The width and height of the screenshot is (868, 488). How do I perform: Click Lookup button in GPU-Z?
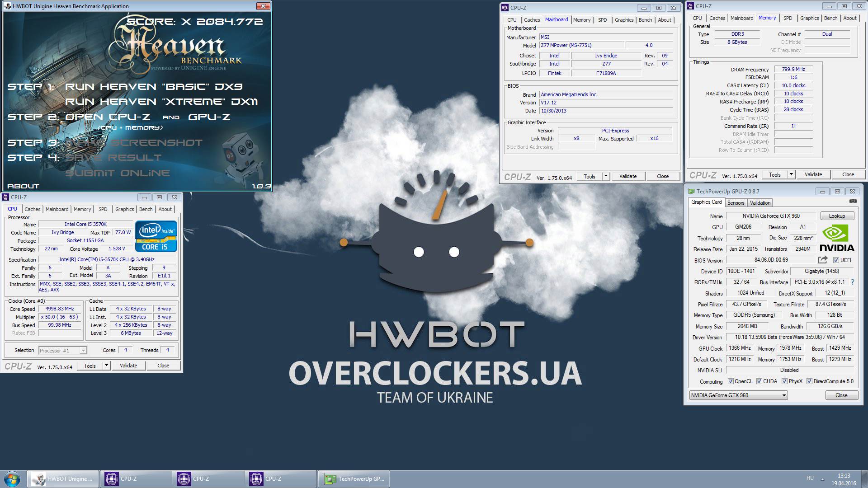tap(836, 216)
